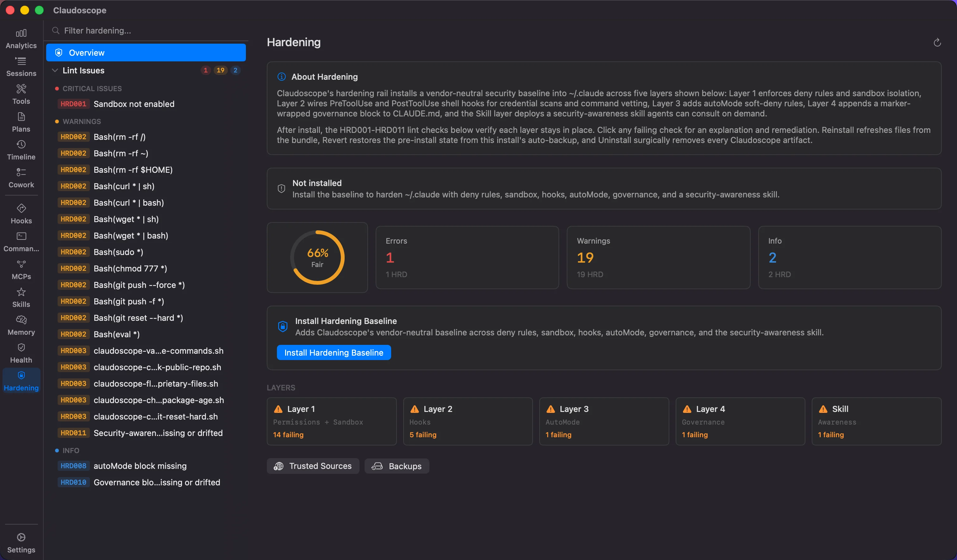Open the Hooks section
This screenshot has height=560, width=957.
pos(21,214)
